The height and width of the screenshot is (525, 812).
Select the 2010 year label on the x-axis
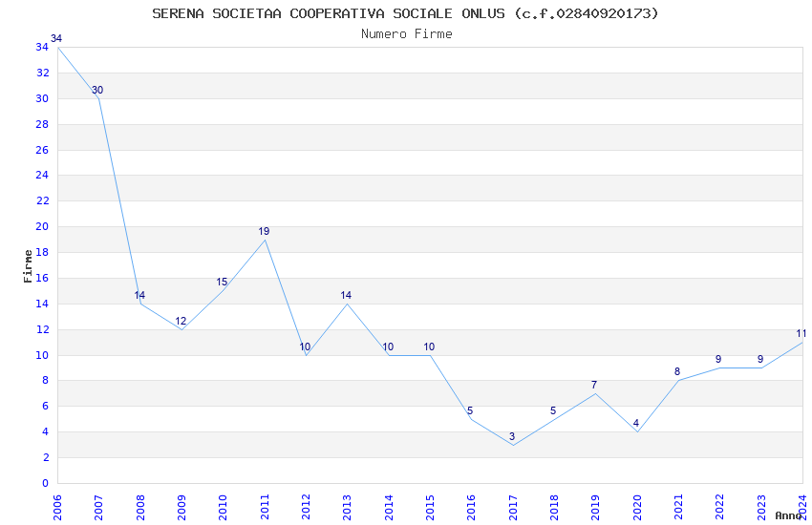click(223, 507)
